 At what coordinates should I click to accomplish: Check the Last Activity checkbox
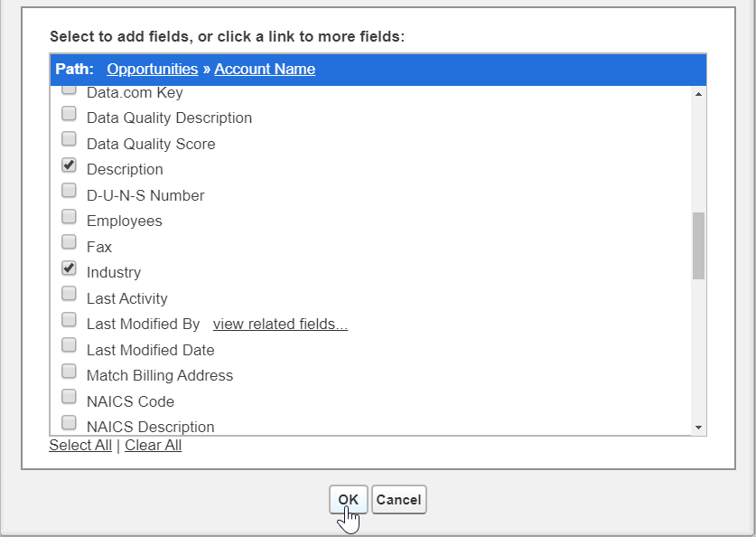click(x=69, y=294)
